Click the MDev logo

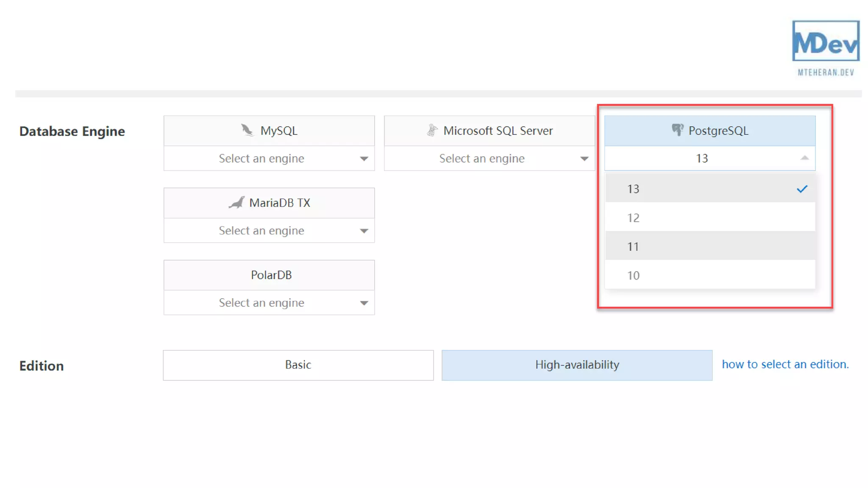(826, 41)
